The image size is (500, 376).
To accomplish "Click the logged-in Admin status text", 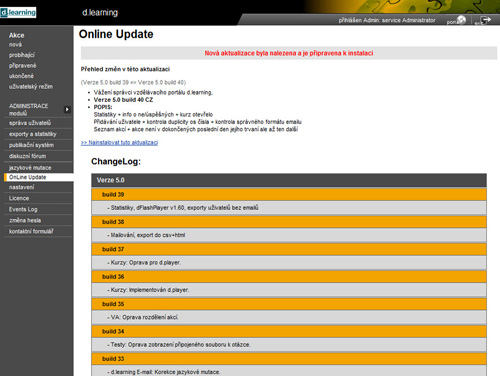I will 387,20.
